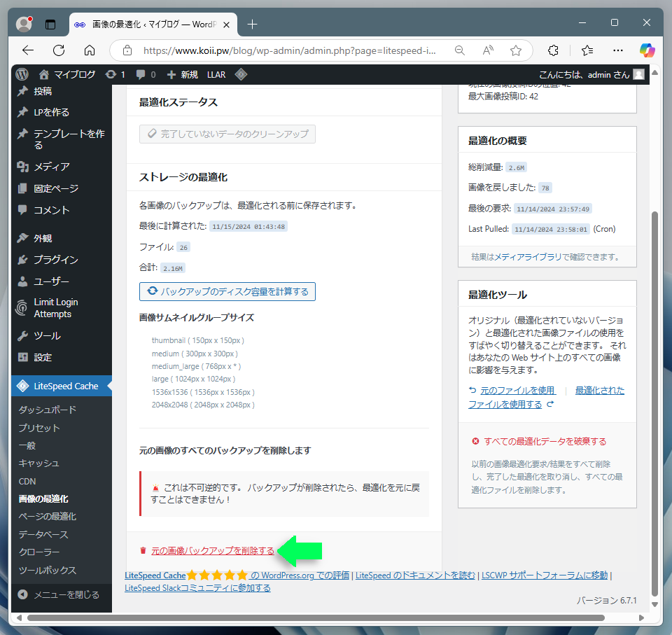
Task: Click the vertical page scrollbar
Action: tap(654, 403)
